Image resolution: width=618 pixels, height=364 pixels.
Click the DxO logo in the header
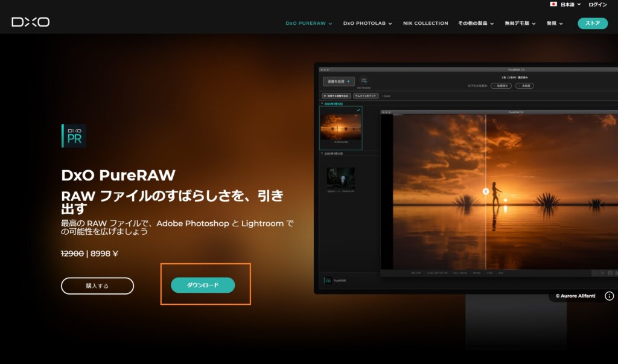(30, 22)
